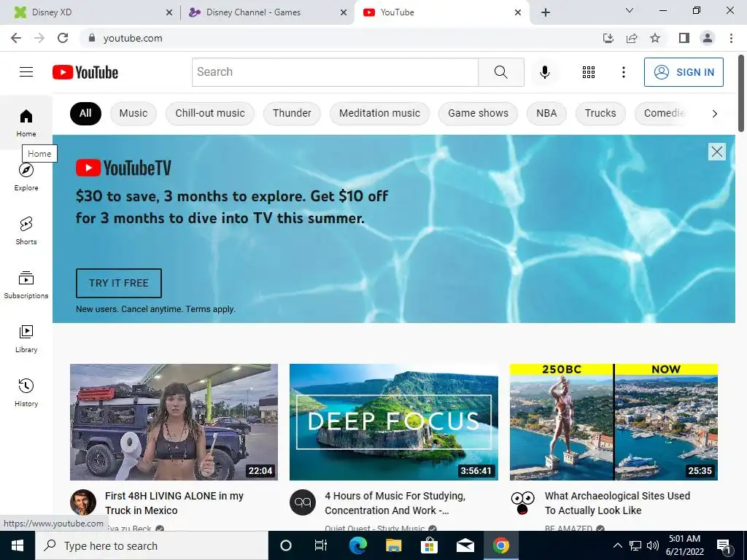Viewport: 747px width, 560px height.
Task: Reload the page
Action: 63,38
